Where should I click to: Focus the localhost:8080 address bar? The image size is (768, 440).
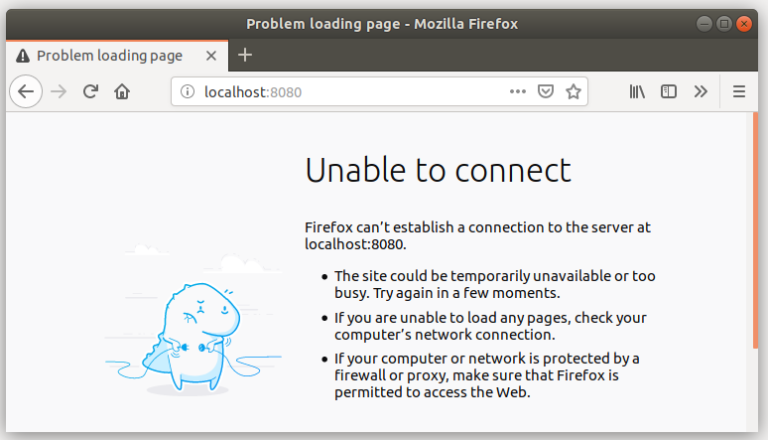[x=350, y=92]
